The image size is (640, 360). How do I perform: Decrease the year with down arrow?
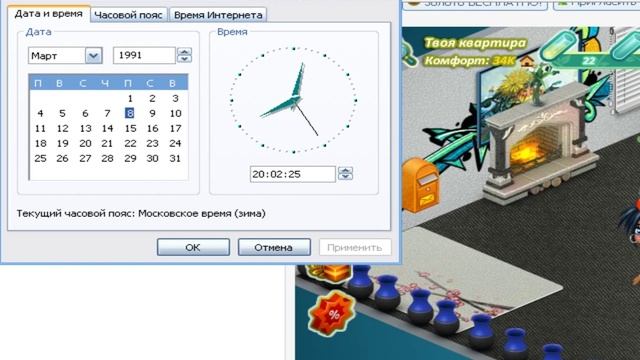pos(184,59)
